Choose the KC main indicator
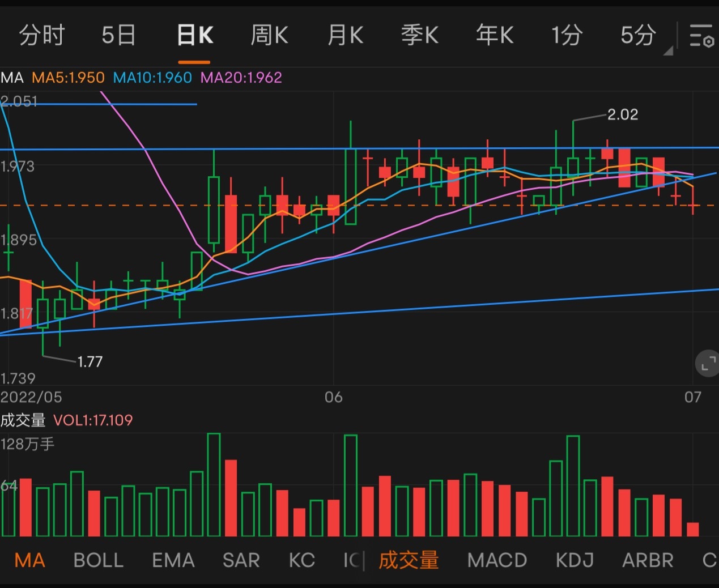The image size is (719, 588). tap(301, 560)
